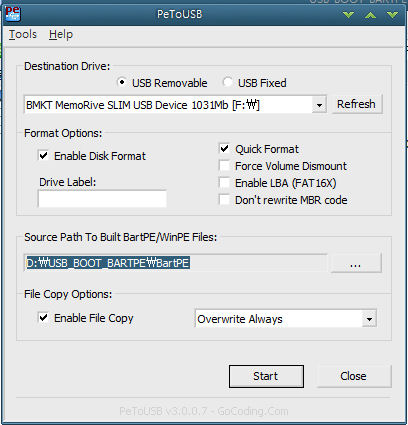Select the USB Fixed radio button

228,82
